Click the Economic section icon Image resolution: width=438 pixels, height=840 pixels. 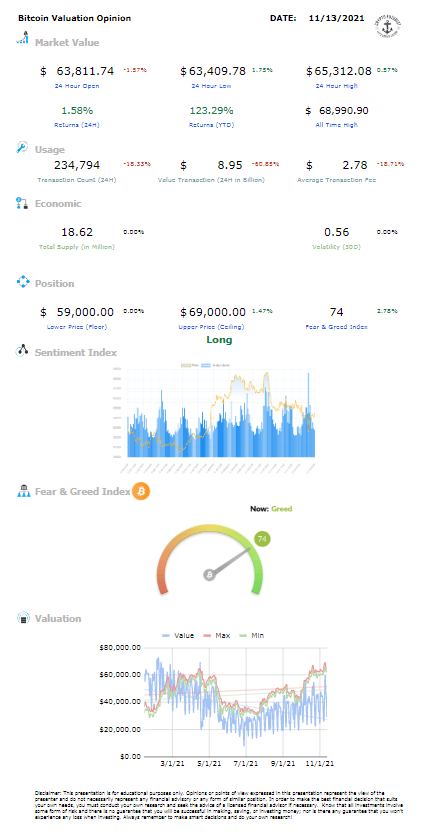[22, 203]
